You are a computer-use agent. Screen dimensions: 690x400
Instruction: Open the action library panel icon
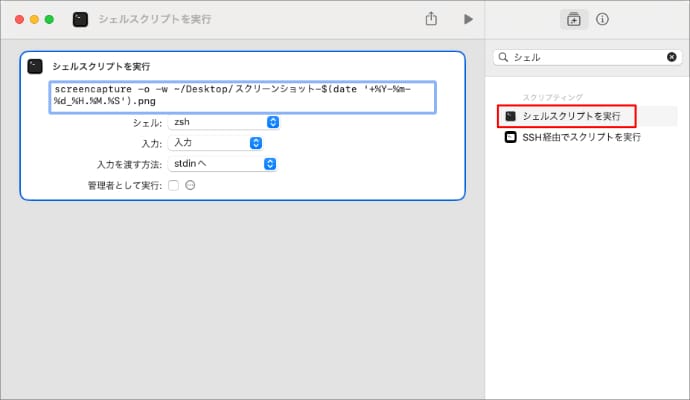[x=573, y=19]
